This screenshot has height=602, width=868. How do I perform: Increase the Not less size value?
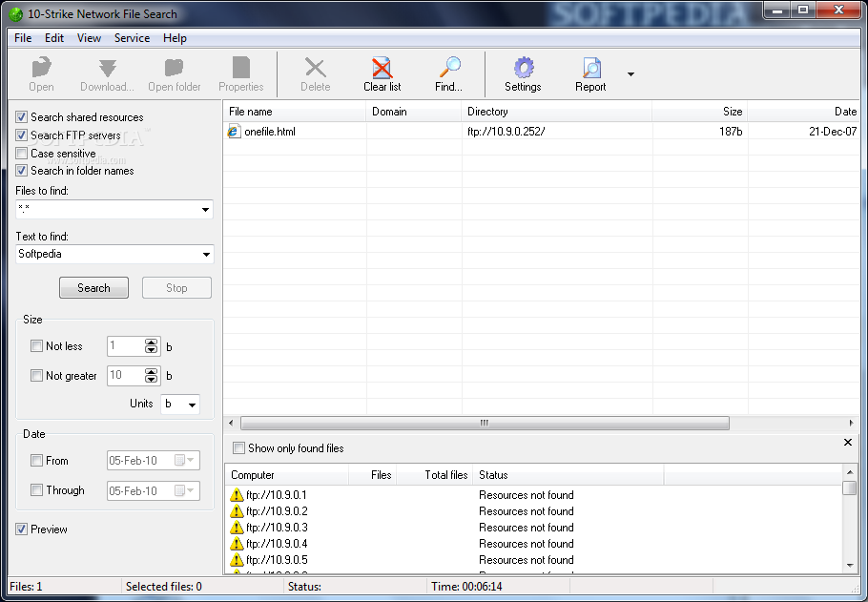[x=151, y=343]
